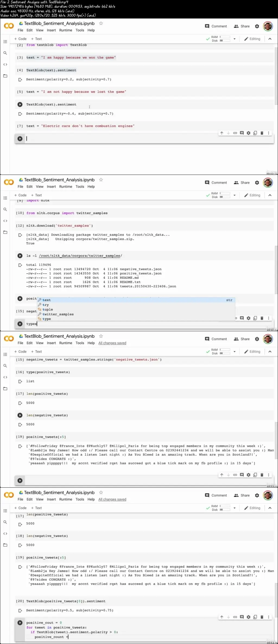Star the notebook in autocomplete-popup frame
The image size is (278, 644).
101,180
